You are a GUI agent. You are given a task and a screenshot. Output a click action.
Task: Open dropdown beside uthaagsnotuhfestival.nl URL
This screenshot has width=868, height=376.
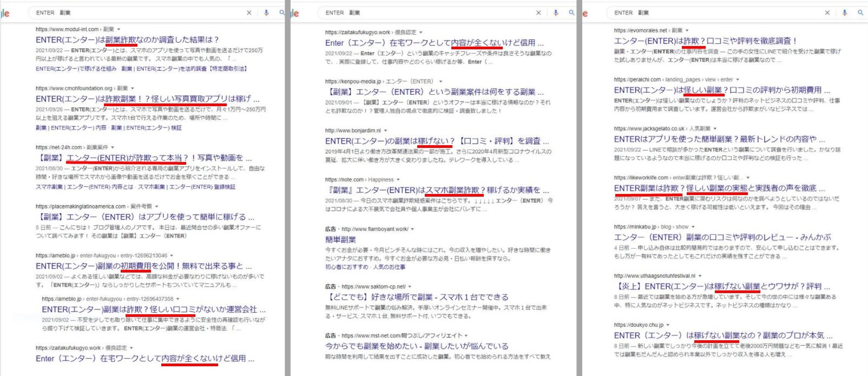click(700, 276)
